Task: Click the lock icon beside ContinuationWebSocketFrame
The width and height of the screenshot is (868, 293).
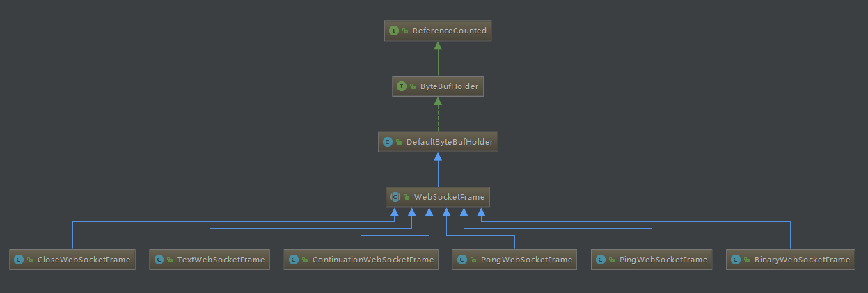Action: pos(305,260)
